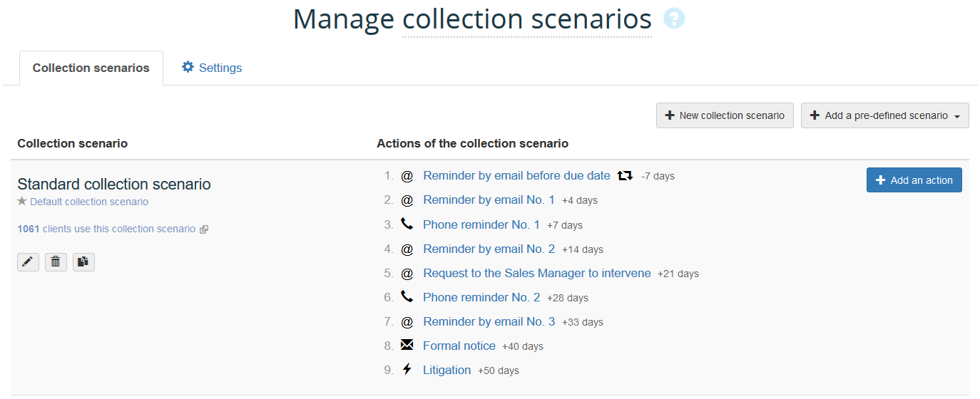The width and height of the screenshot is (980, 399).
Task: Click the trash delete scenario icon
Action: tap(56, 262)
